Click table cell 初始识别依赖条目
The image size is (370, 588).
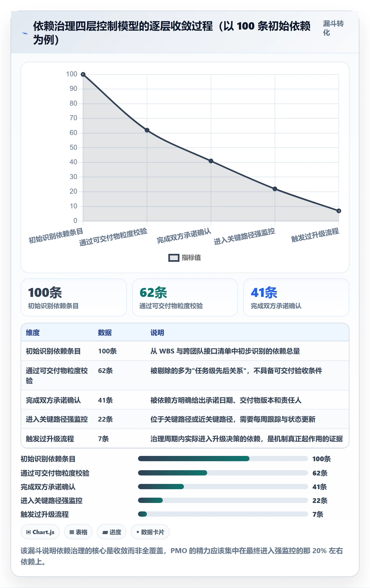(53, 351)
